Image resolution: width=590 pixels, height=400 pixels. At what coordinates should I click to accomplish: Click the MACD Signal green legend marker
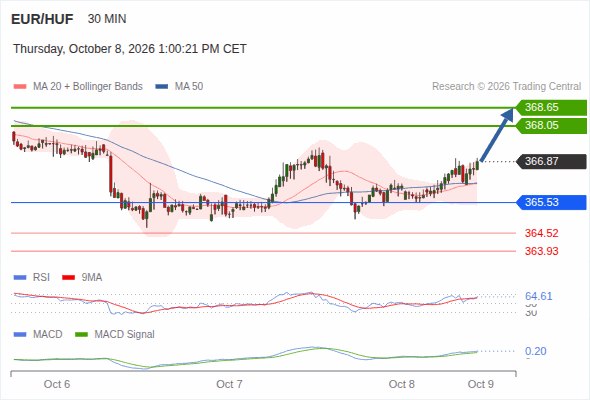(x=81, y=335)
